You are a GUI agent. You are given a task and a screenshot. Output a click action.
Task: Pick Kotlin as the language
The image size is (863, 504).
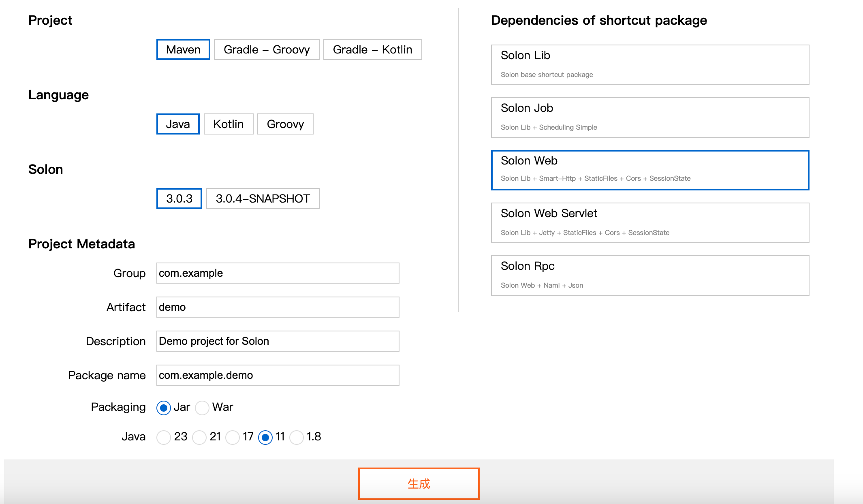pos(229,124)
